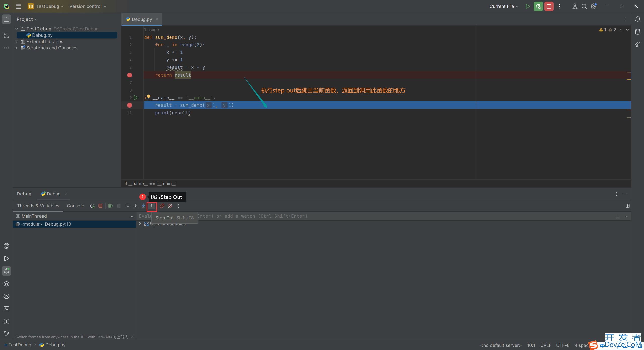Open the Database tool window

point(638,32)
